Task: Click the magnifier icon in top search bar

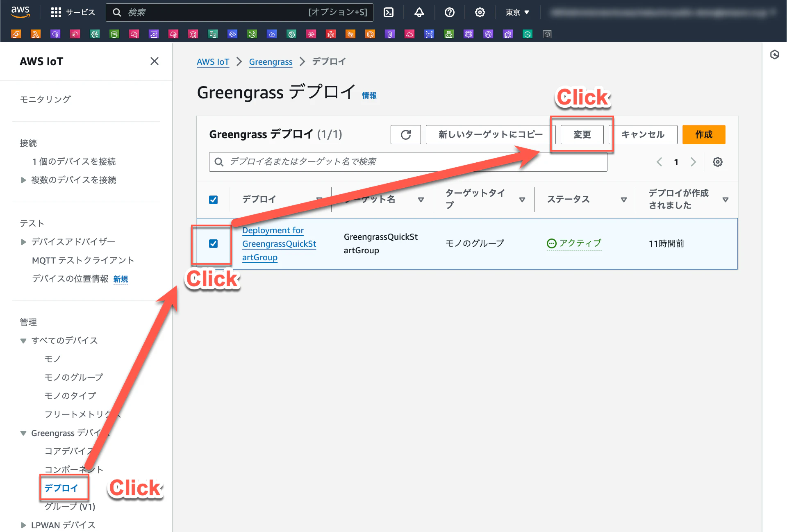Action: point(117,12)
